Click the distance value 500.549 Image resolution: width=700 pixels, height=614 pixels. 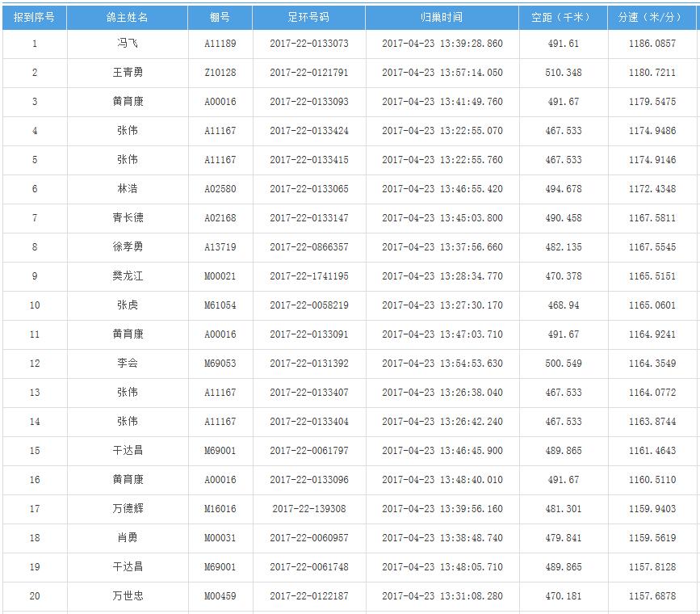pyautogui.click(x=563, y=364)
